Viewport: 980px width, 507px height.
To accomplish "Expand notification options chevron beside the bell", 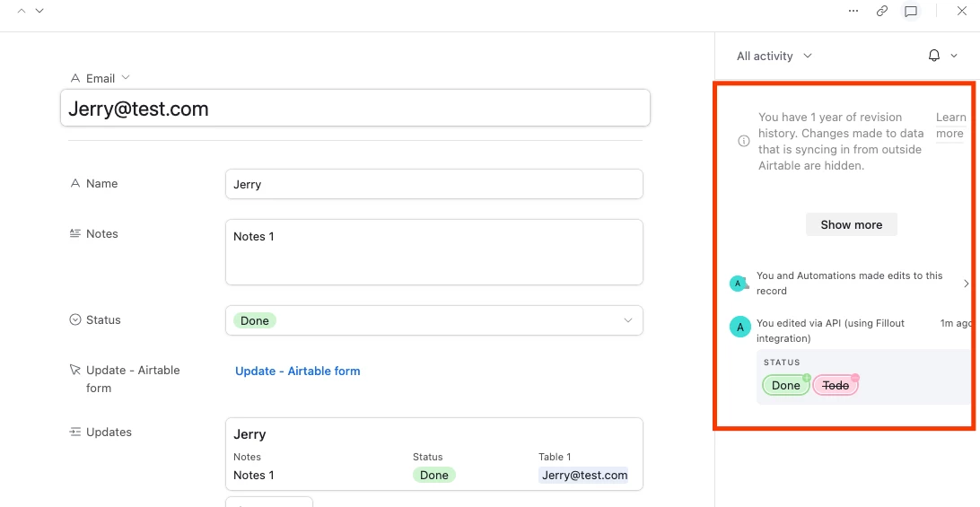I will [954, 56].
